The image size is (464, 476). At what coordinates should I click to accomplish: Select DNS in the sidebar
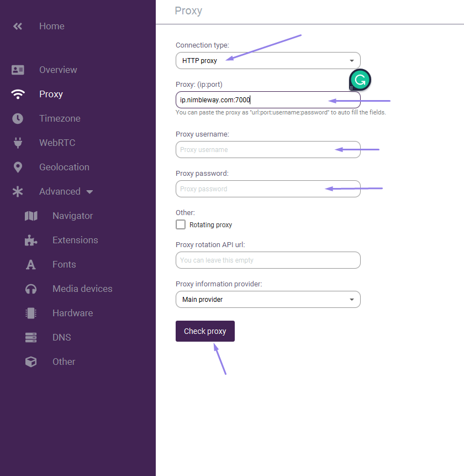pos(61,337)
